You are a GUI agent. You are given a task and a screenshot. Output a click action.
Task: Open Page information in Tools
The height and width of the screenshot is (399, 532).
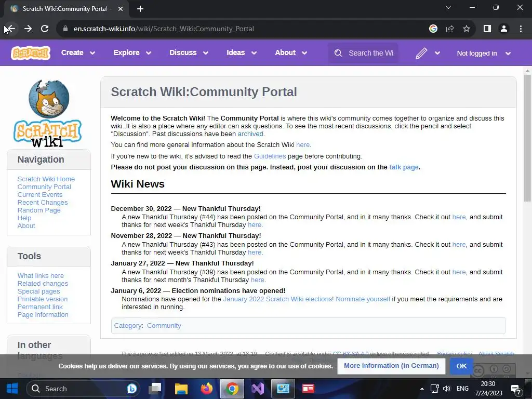coord(43,314)
